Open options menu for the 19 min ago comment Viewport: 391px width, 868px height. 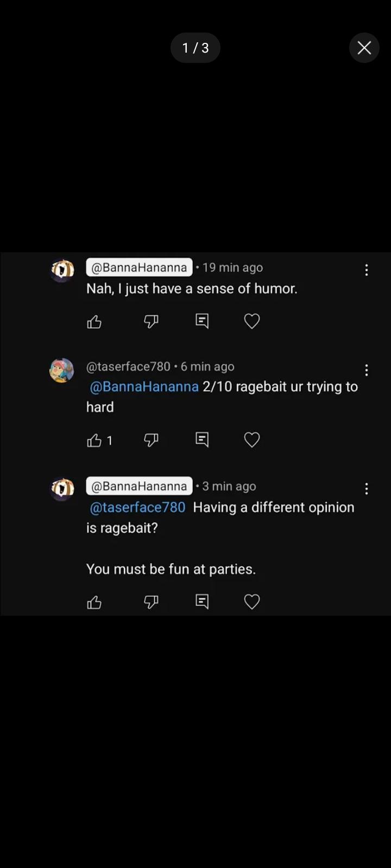pyautogui.click(x=367, y=270)
